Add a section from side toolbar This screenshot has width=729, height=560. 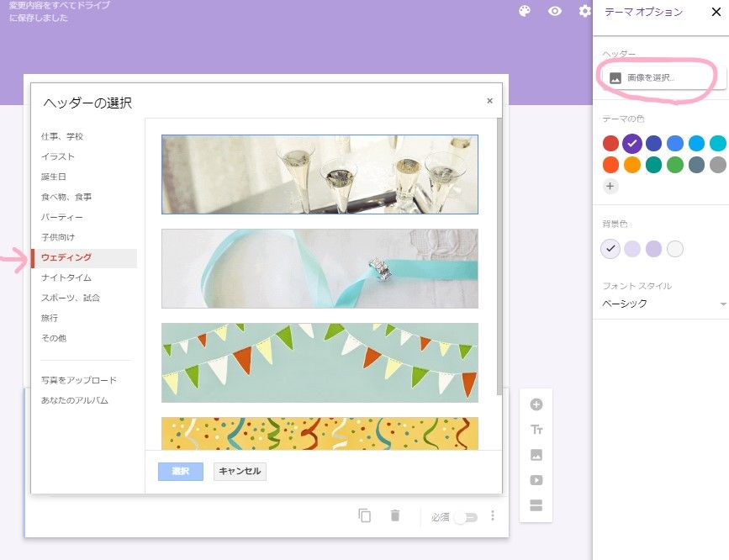(536, 505)
